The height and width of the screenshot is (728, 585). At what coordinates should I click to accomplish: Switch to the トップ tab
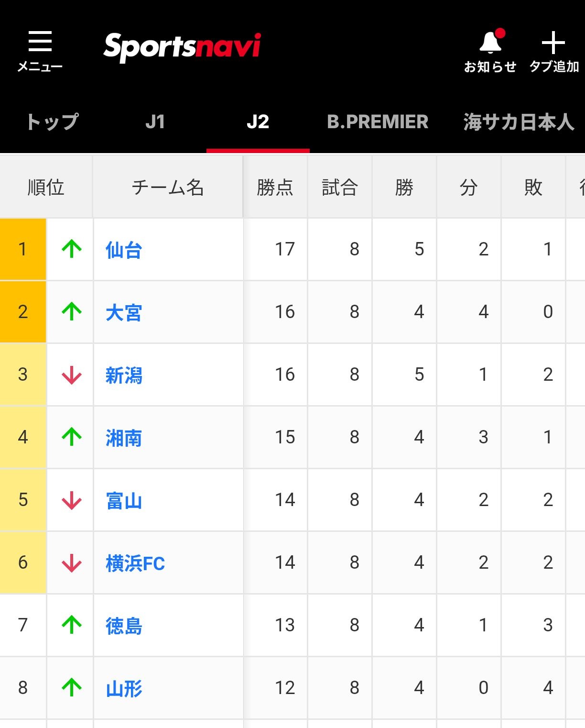tap(52, 121)
